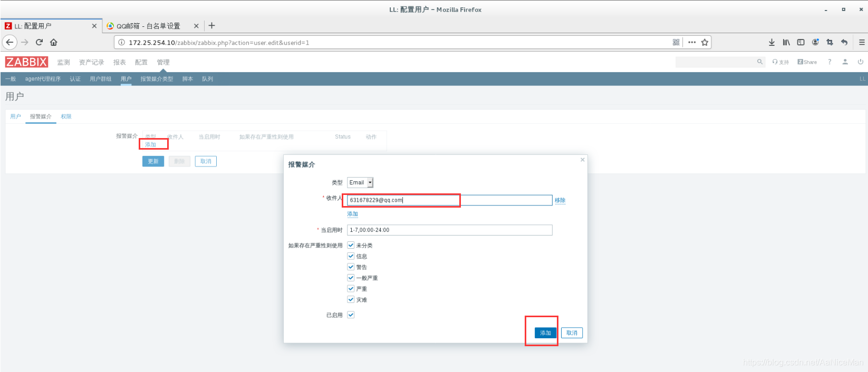This screenshot has height=372, width=868.
Task: Open the Firefox home page icon
Action: click(x=54, y=42)
